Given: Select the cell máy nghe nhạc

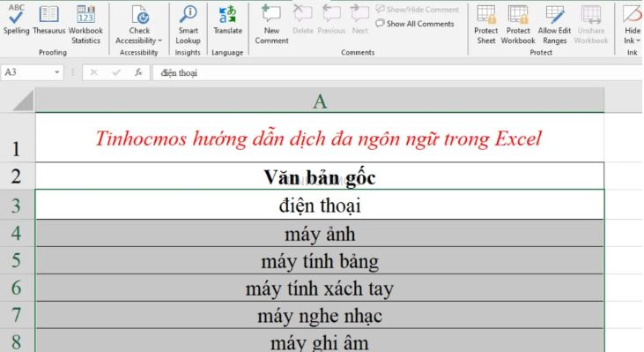Looking at the screenshot, I should coord(320,315).
